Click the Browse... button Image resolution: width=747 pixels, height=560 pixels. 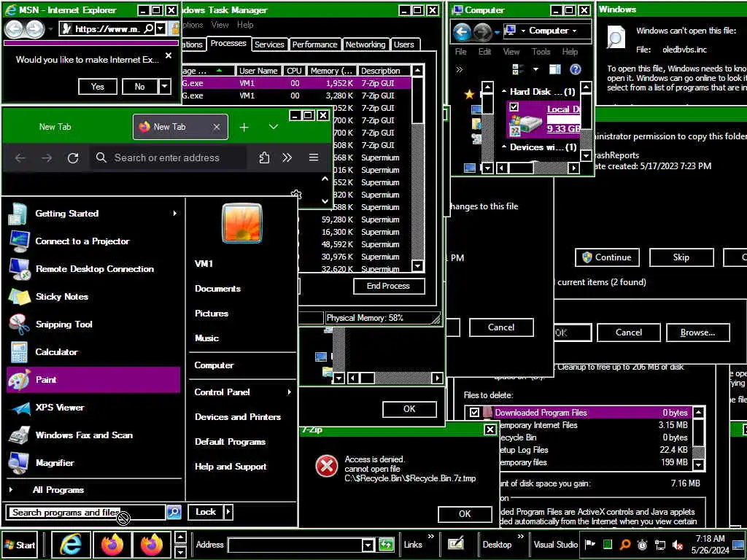pos(697,332)
